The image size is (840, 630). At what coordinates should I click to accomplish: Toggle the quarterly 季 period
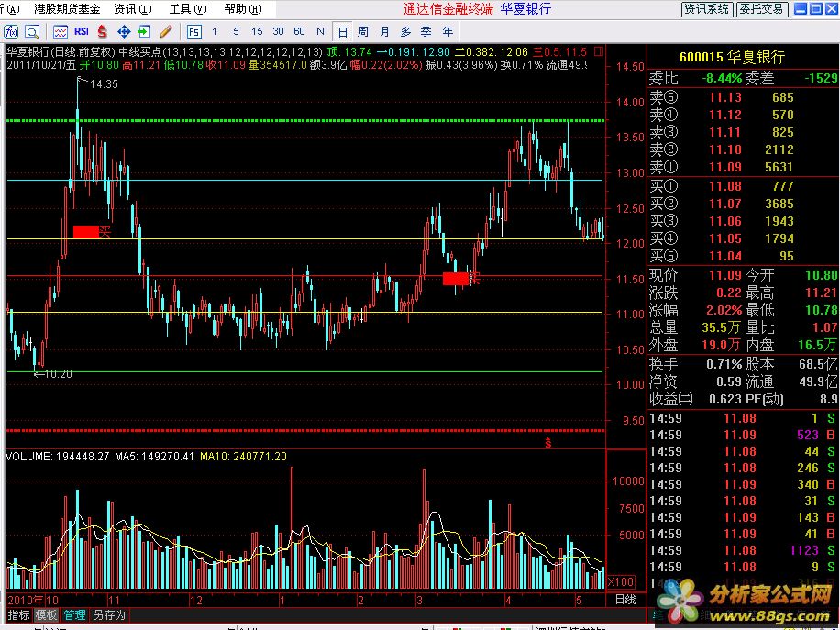point(426,31)
